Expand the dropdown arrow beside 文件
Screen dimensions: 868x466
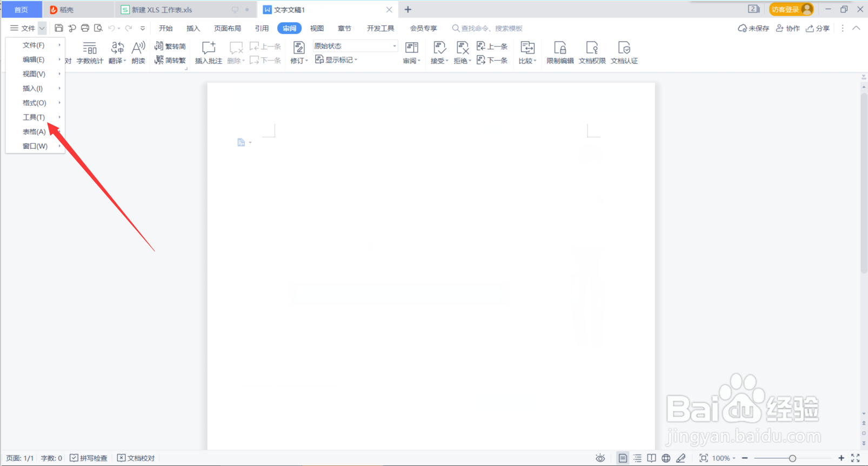tap(42, 28)
